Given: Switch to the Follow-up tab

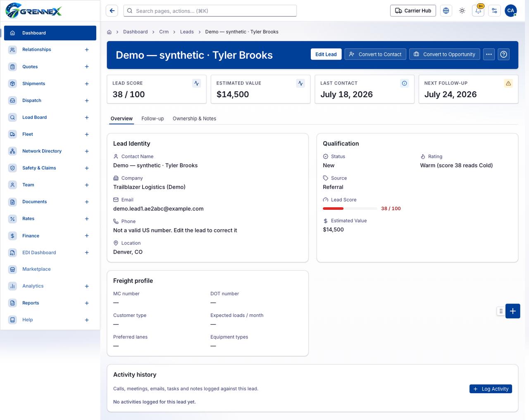Looking at the screenshot, I should (153, 119).
